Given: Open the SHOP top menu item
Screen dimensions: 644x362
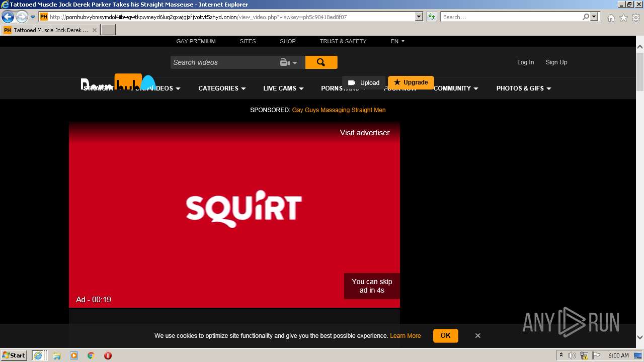Looking at the screenshot, I should pos(288,41).
